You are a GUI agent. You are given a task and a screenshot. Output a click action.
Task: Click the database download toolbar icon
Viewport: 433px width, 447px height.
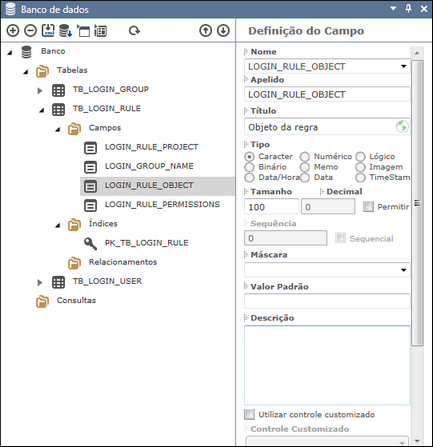tap(65, 31)
